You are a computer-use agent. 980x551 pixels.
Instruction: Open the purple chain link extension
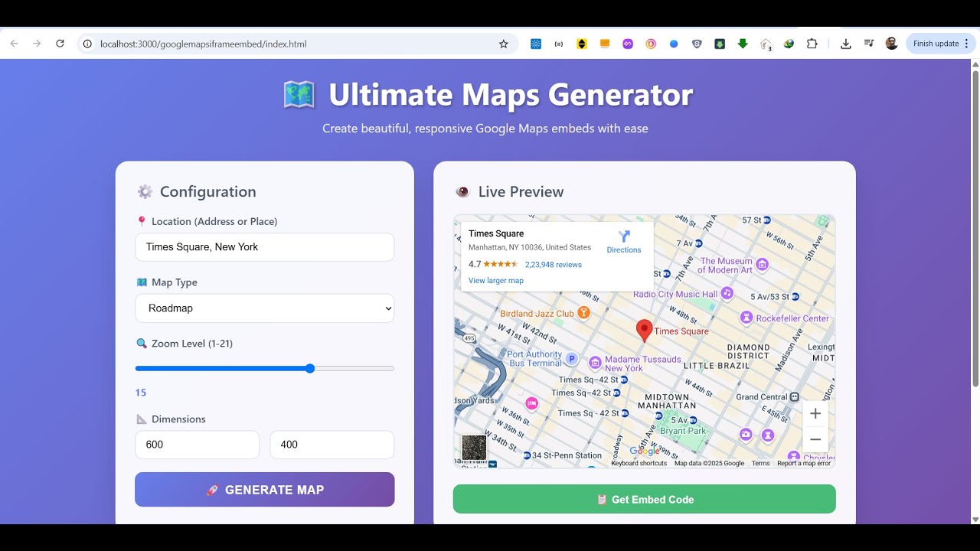point(628,44)
